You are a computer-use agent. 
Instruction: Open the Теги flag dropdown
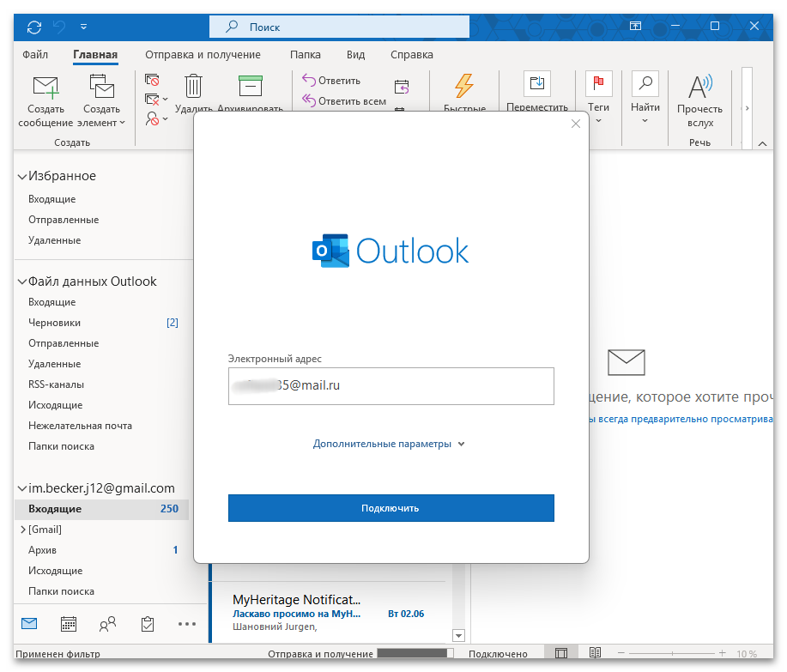pyautogui.click(x=598, y=99)
